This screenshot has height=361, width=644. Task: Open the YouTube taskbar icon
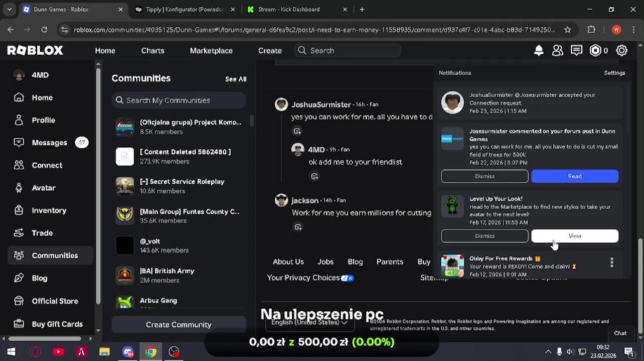click(x=58, y=352)
